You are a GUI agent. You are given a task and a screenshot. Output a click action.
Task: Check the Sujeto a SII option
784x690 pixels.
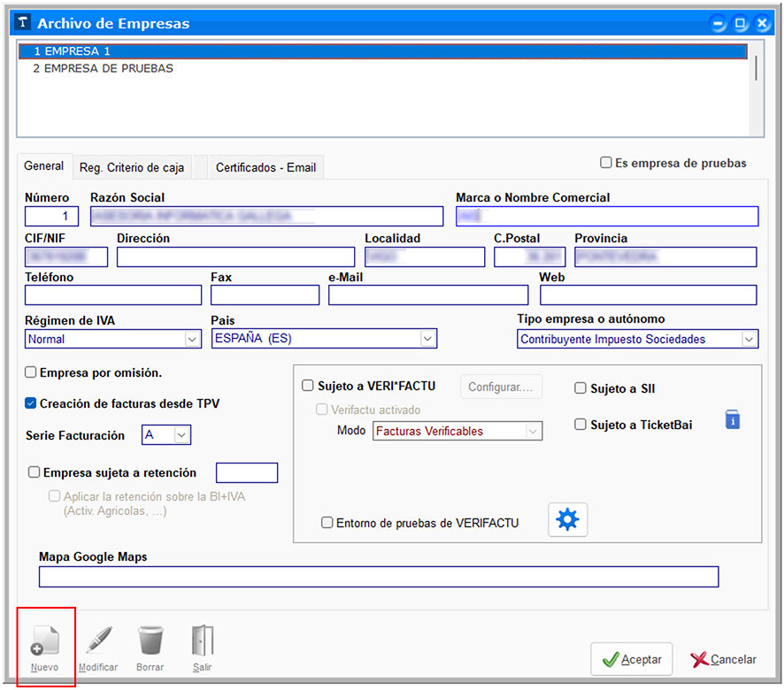[x=580, y=388]
